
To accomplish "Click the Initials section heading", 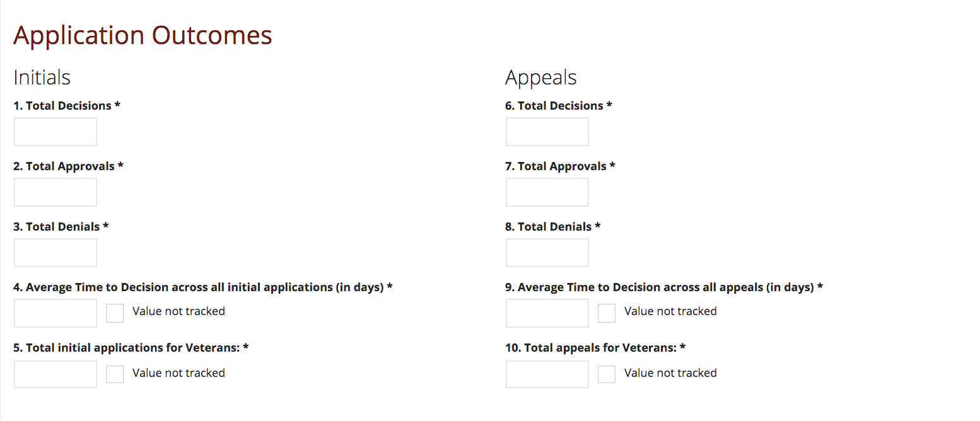I will click(x=42, y=78).
